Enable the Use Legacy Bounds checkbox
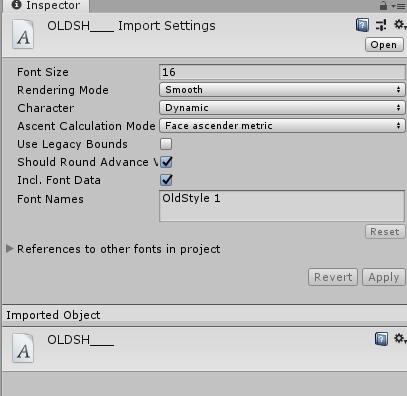This screenshot has height=396, width=407. click(166, 144)
